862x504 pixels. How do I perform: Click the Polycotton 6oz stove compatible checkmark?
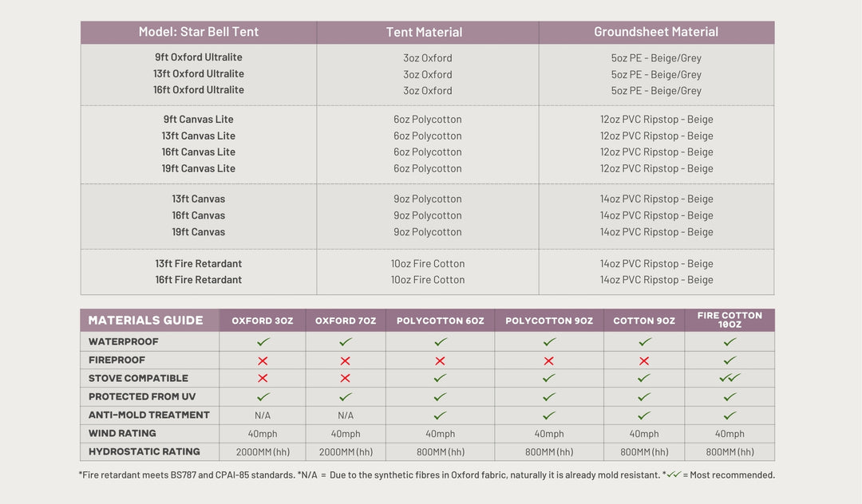[x=440, y=379]
